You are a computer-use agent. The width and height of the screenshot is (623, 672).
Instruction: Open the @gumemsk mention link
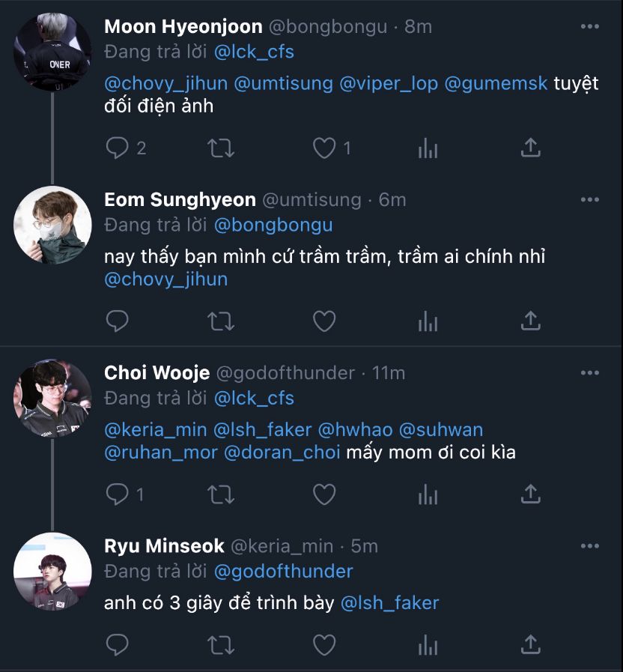(496, 83)
